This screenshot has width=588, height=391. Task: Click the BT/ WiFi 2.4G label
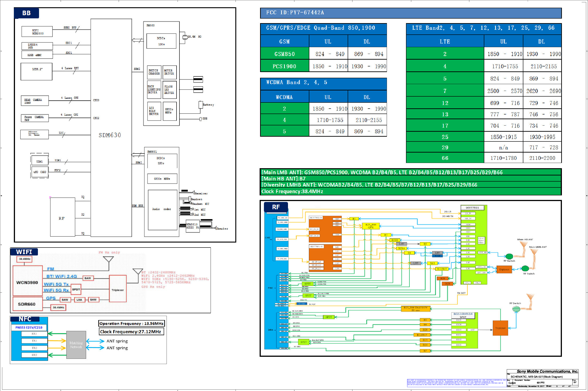[x=62, y=276]
